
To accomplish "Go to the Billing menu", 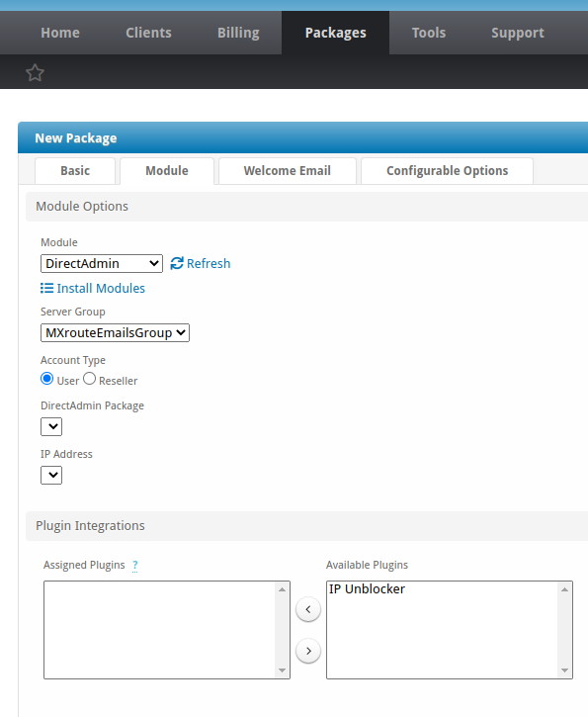I will coord(238,33).
